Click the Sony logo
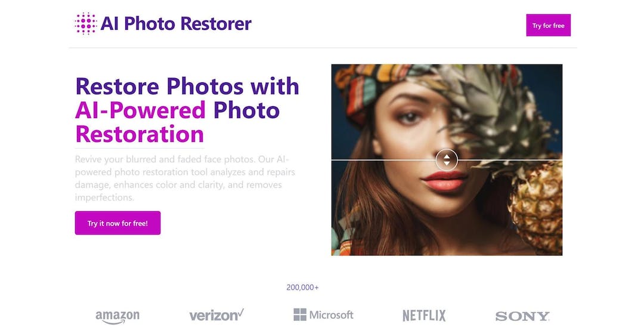Image resolution: width=644 pixels, height=336 pixels. pyautogui.click(x=522, y=316)
